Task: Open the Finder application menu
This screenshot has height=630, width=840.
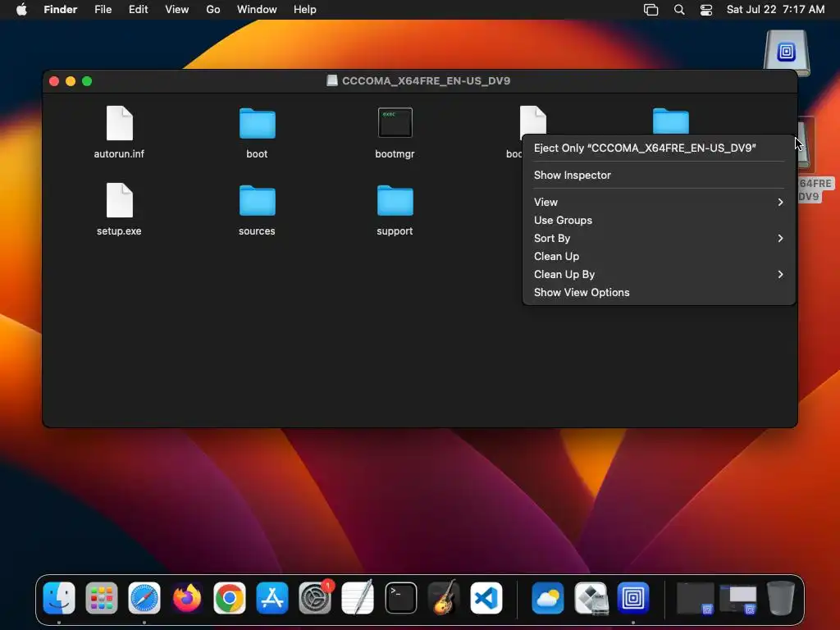Action: [x=61, y=10]
